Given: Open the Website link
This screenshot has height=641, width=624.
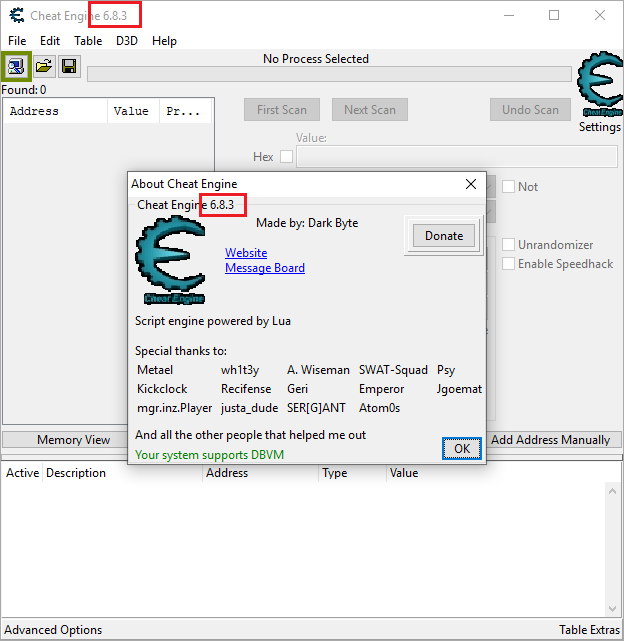Looking at the screenshot, I should 246,253.
